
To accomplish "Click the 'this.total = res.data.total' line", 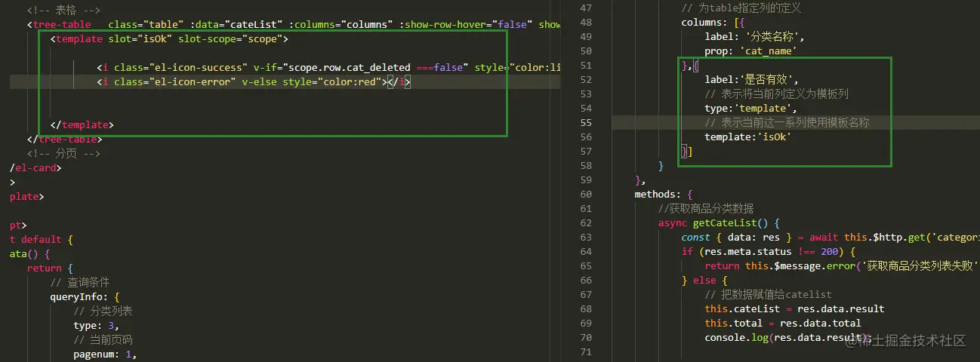I will pos(783,323).
